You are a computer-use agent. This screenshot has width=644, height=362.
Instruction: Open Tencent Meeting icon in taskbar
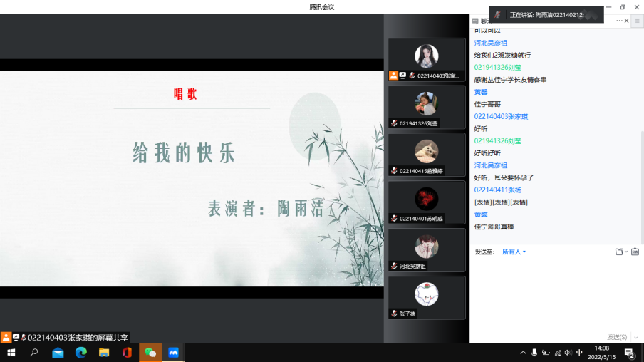coord(173,353)
